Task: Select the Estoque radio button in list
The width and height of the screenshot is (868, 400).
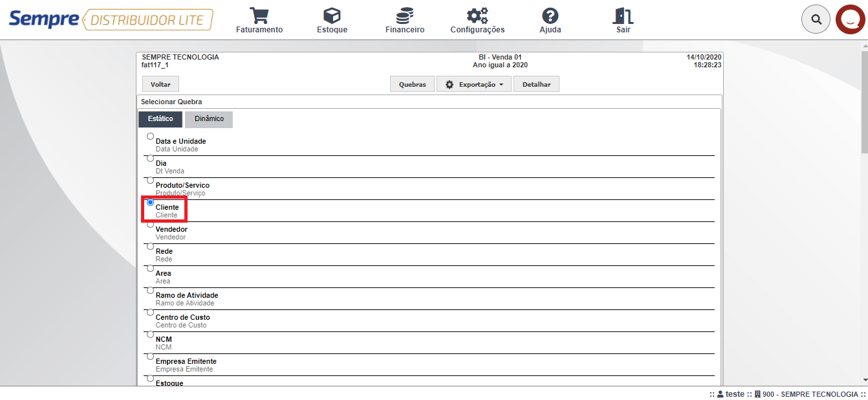Action: click(150, 378)
